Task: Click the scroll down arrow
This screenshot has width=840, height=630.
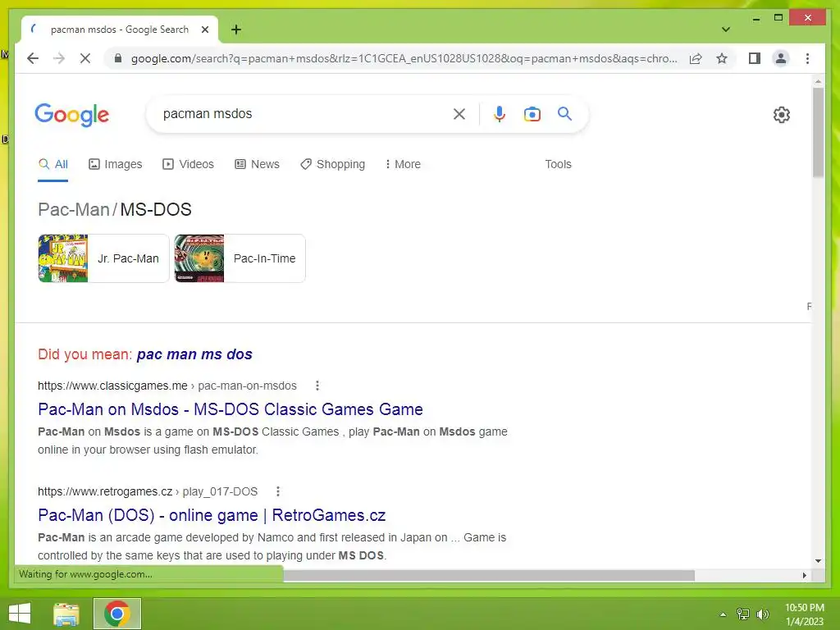Action: (x=818, y=561)
